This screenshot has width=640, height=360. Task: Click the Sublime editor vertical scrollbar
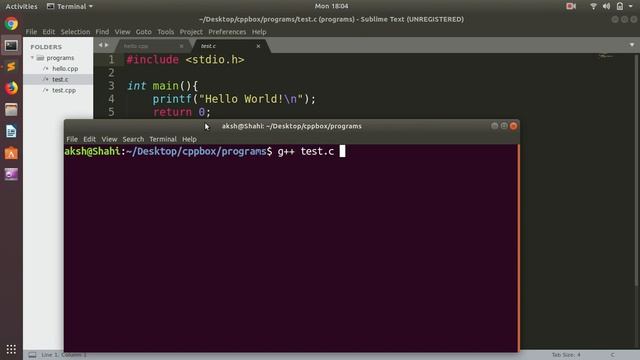pyautogui.click(x=636, y=169)
